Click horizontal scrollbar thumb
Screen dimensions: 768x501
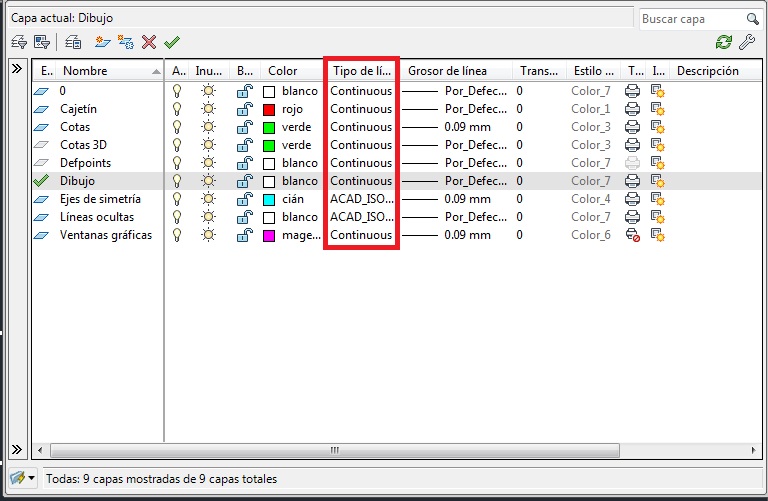click(335, 450)
